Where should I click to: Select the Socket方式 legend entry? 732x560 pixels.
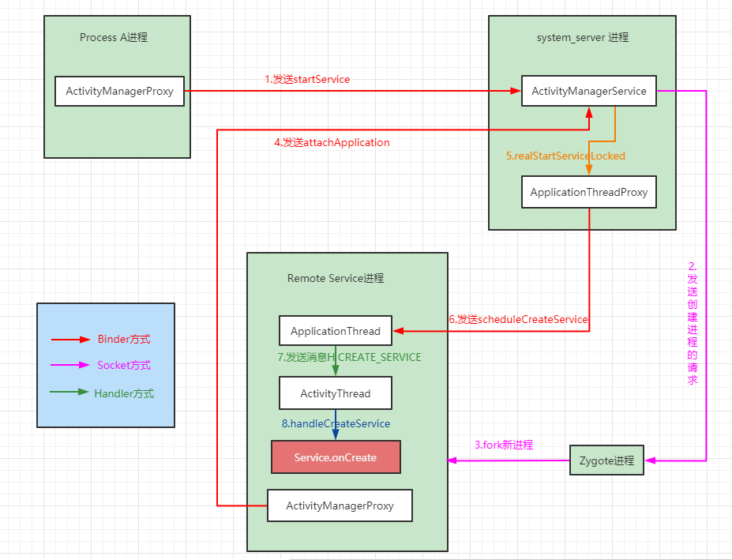(x=124, y=365)
